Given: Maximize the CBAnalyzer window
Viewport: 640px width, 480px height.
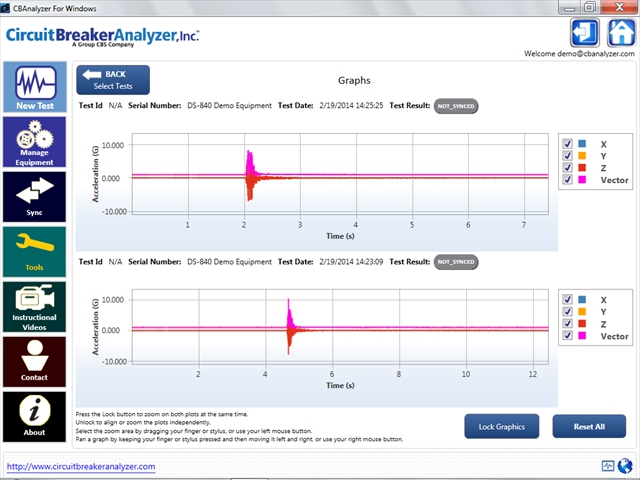Looking at the screenshot, I should (589, 7).
